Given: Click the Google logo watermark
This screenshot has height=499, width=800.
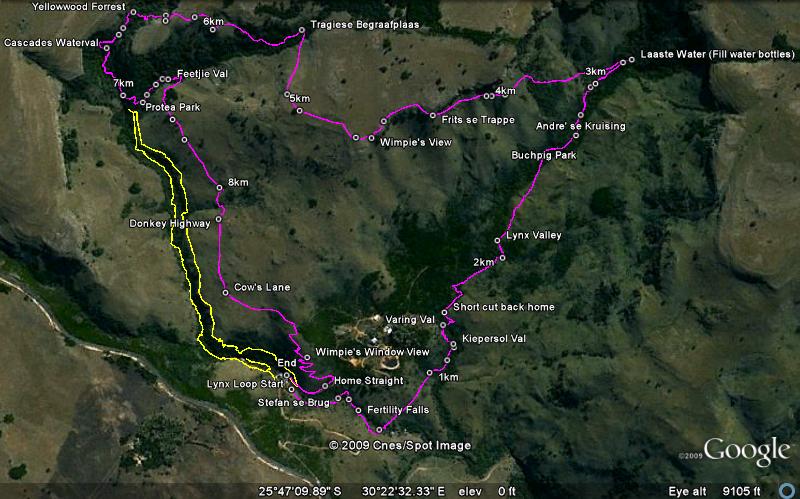Looking at the screenshot, I should (x=746, y=451).
